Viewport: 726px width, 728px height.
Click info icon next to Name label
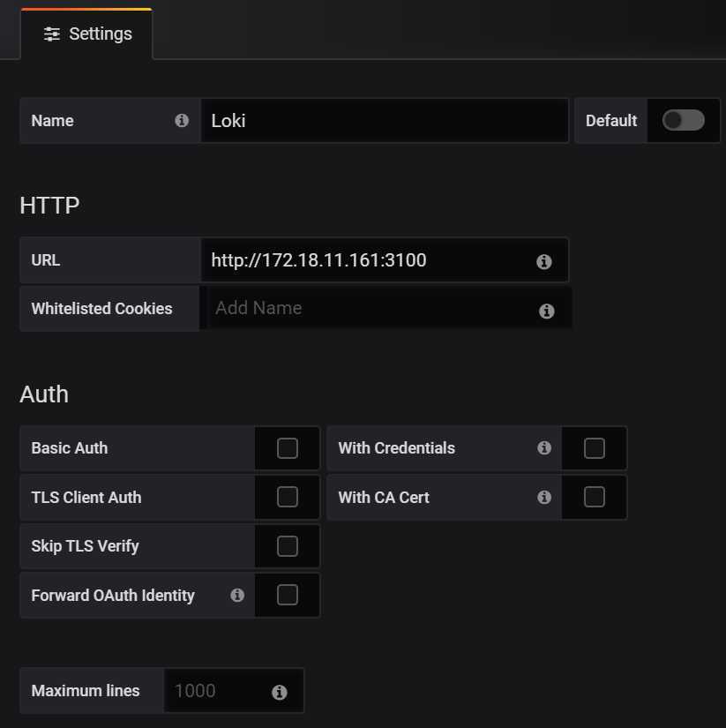pyautogui.click(x=182, y=121)
